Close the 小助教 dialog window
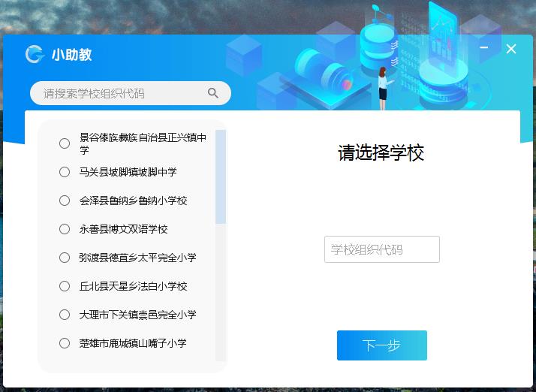 click(x=511, y=49)
